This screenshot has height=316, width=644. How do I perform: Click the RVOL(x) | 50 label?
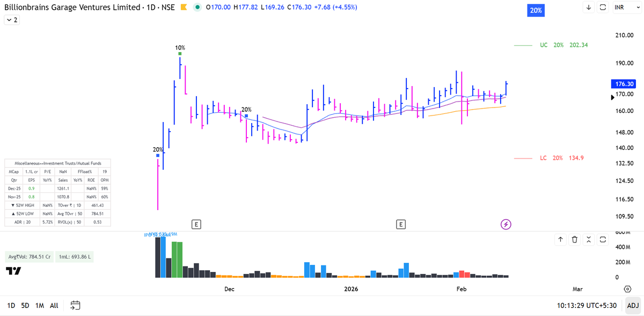pyautogui.click(x=70, y=222)
